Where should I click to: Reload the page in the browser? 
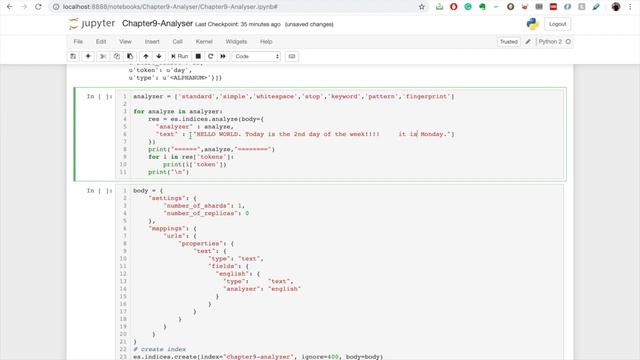tap(38, 7)
